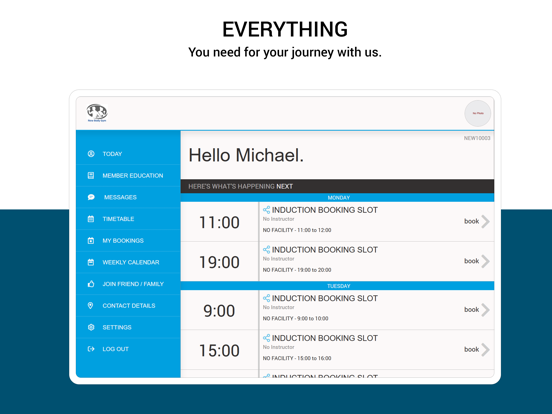Click the Member Education book icon
The height and width of the screenshot is (414, 552).
click(91, 175)
